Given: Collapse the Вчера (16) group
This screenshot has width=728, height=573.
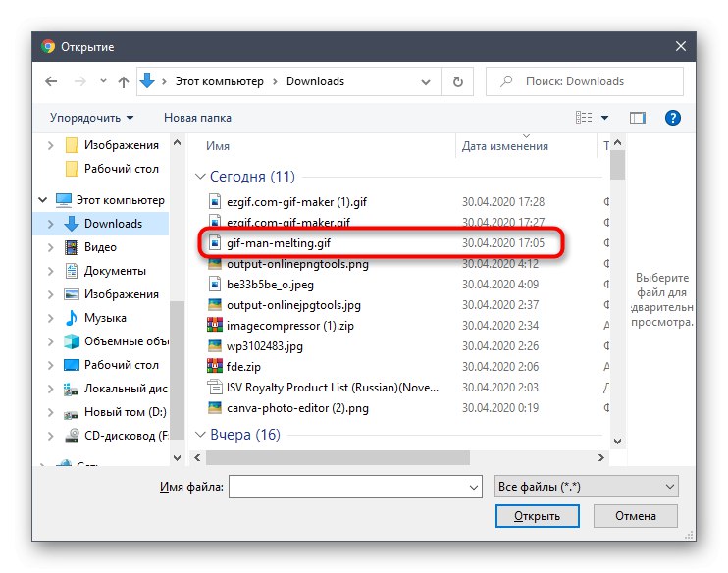Looking at the screenshot, I should click(x=200, y=434).
